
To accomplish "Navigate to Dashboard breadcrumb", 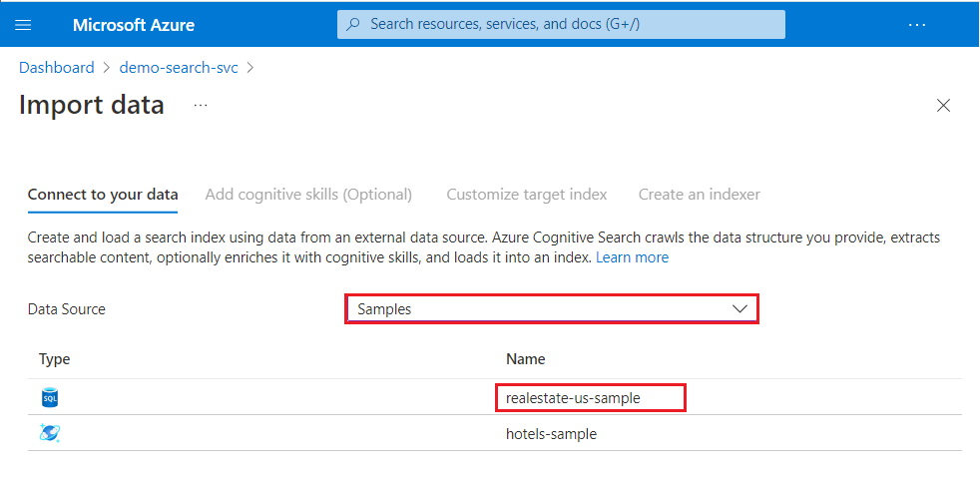I will (56, 68).
